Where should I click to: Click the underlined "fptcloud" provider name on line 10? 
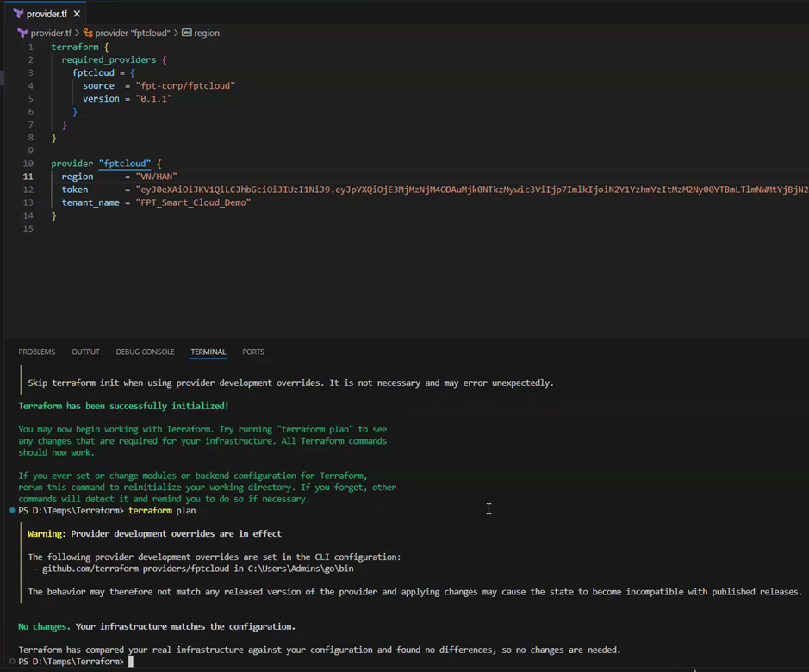pyautogui.click(x=125, y=164)
